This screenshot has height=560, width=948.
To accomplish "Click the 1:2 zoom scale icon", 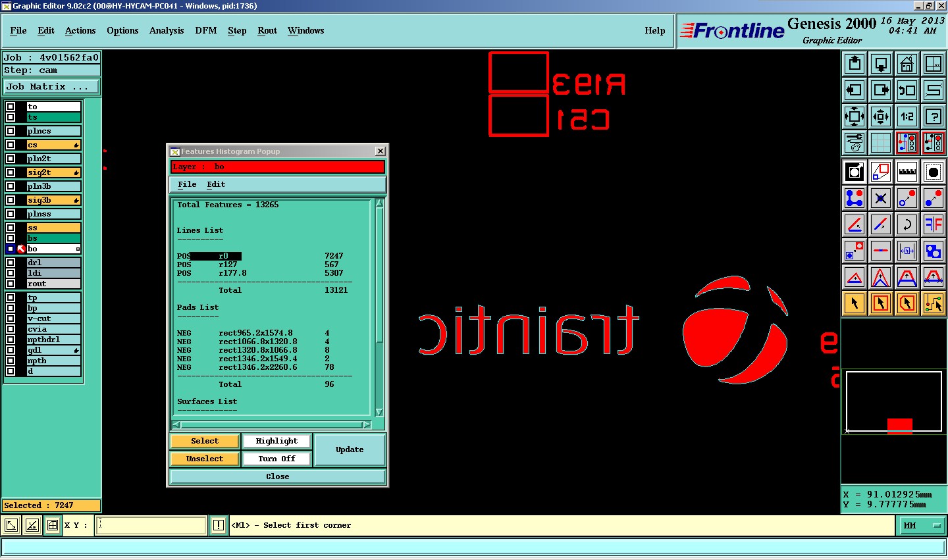I will click(x=907, y=116).
